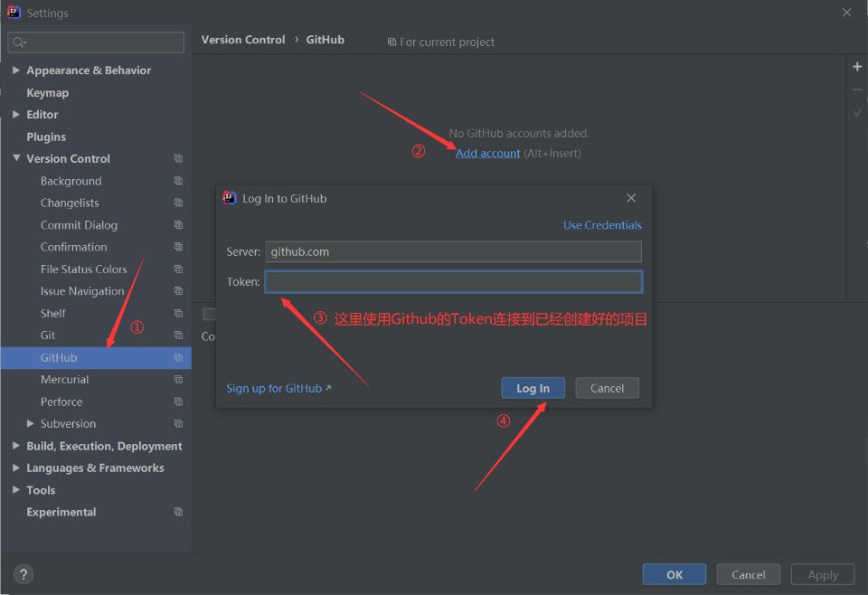This screenshot has width=868, height=595.
Task: Open Experimental settings
Action: (61, 512)
